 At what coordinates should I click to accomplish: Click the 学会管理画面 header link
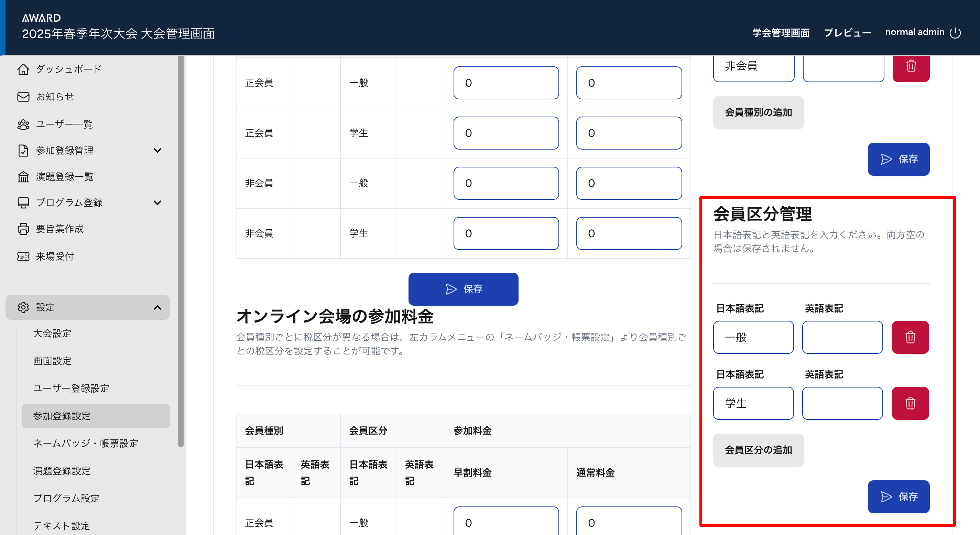(x=781, y=33)
